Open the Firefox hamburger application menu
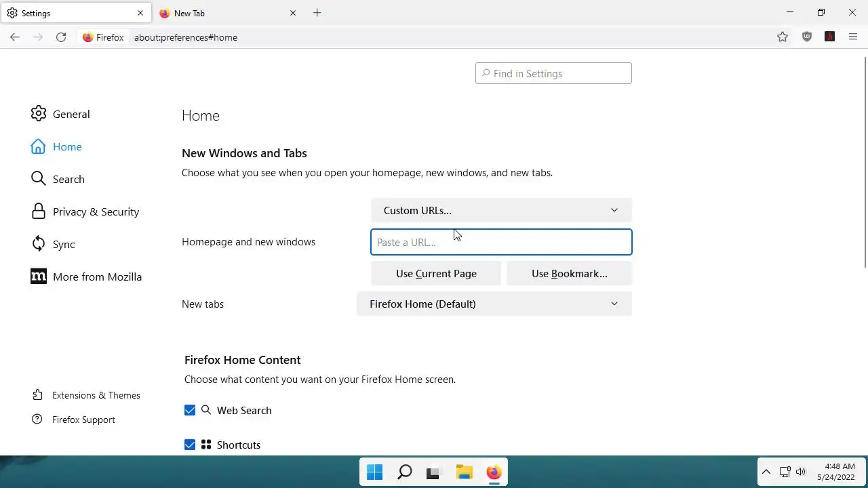The width and height of the screenshot is (868, 488). tap(853, 37)
